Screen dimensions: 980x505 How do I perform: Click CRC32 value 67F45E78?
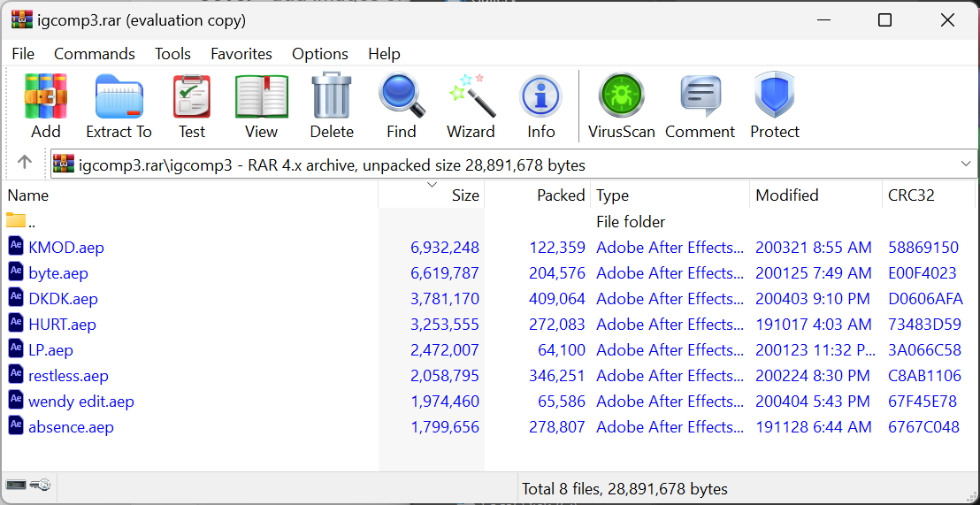tap(923, 402)
